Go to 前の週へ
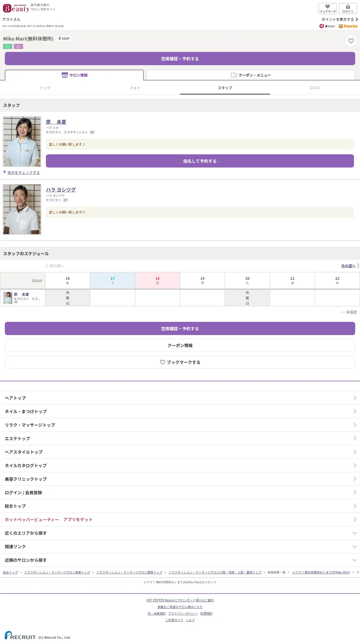The width and height of the screenshot is (360, 644). (55, 266)
